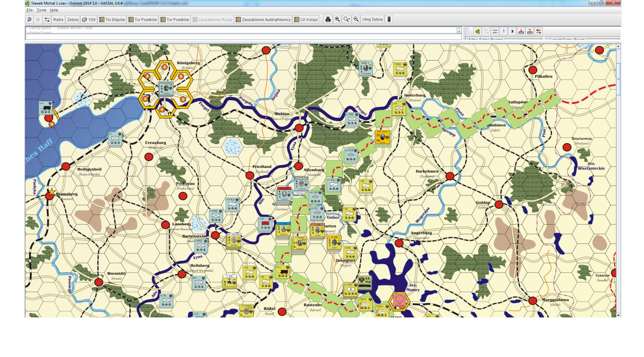Click the step forward through log icon

pos(38,20)
